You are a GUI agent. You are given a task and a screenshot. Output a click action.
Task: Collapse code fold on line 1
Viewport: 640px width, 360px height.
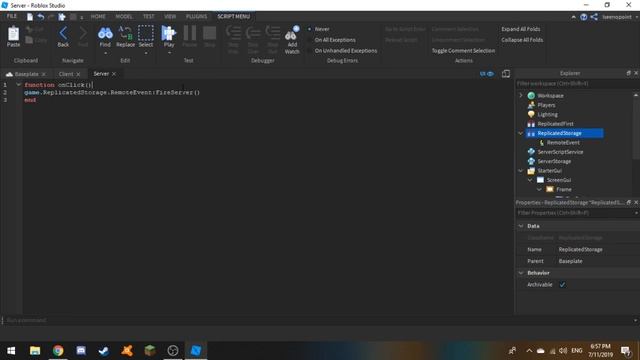18,84
